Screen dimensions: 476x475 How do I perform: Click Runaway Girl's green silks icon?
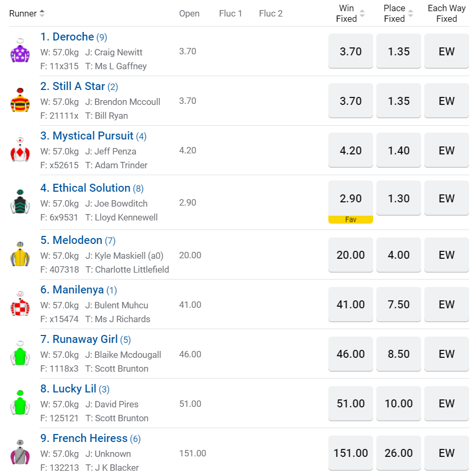tap(20, 354)
